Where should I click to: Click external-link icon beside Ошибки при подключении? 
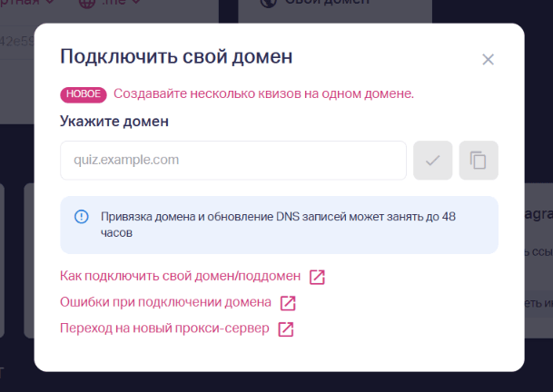click(288, 303)
